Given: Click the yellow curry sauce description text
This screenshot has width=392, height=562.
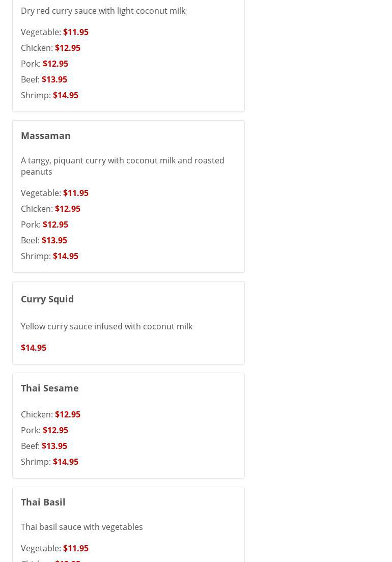Looking at the screenshot, I should [x=106, y=326].
